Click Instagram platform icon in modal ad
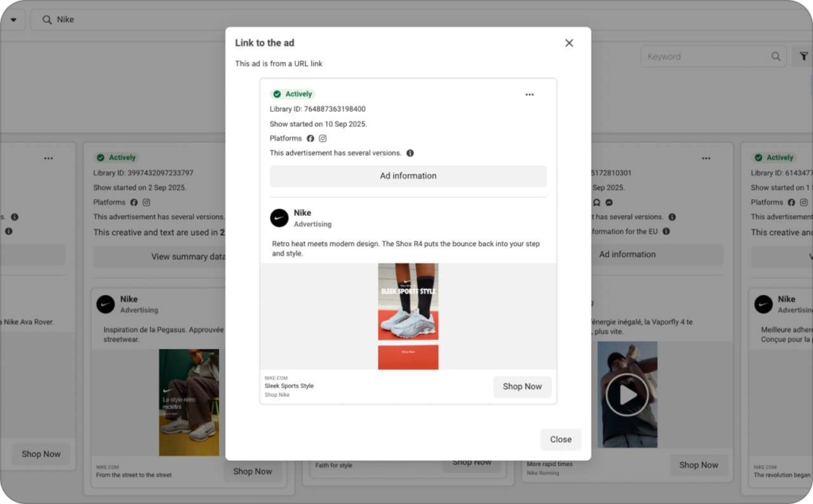Image resolution: width=813 pixels, height=504 pixels. click(322, 138)
